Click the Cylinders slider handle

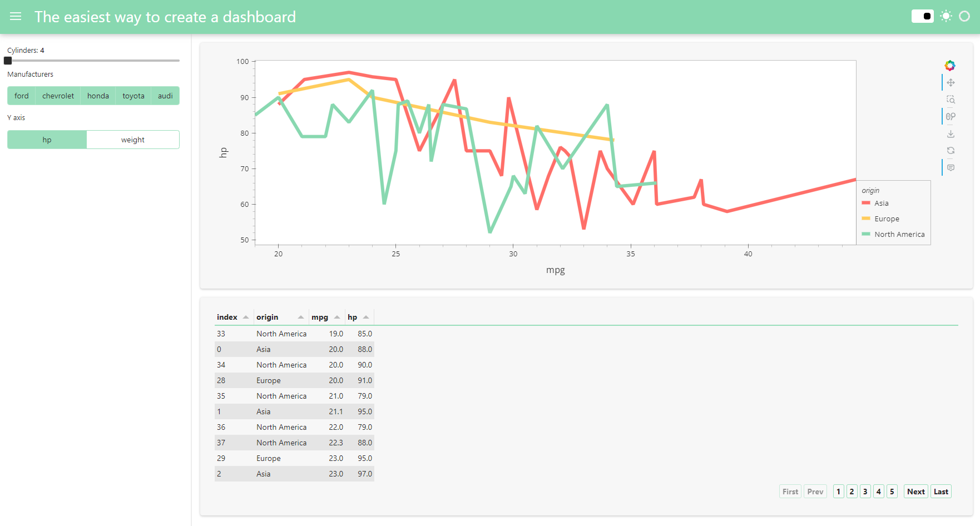8,61
